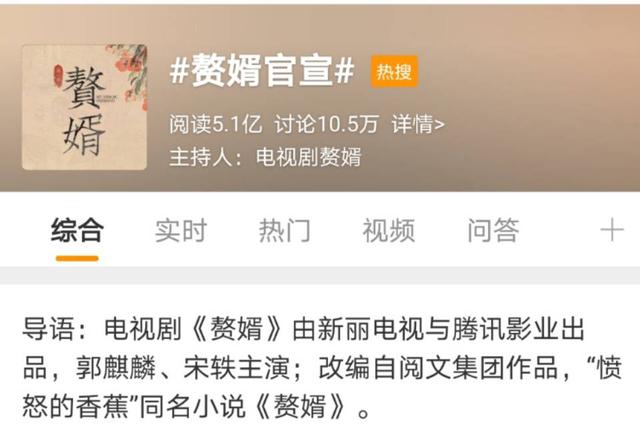Open the 视频 tab
640x426 pixels.
[x=389, y=230]
